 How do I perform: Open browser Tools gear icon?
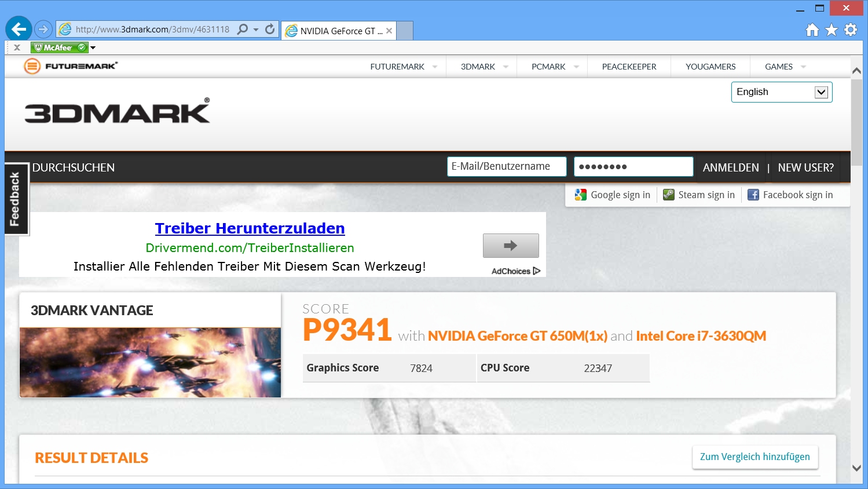(x=851, y=30)
